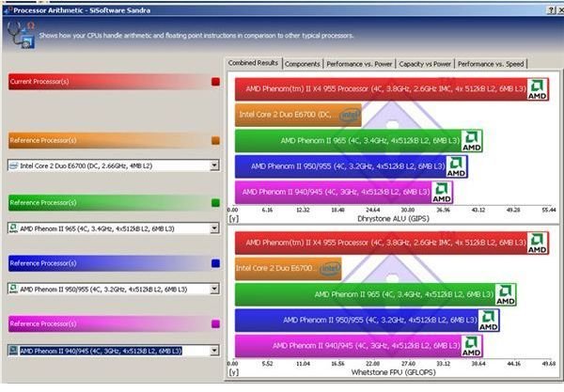Switch to the Components tab
This screenshot has width=564, height=392.
[x=302, y=64]
